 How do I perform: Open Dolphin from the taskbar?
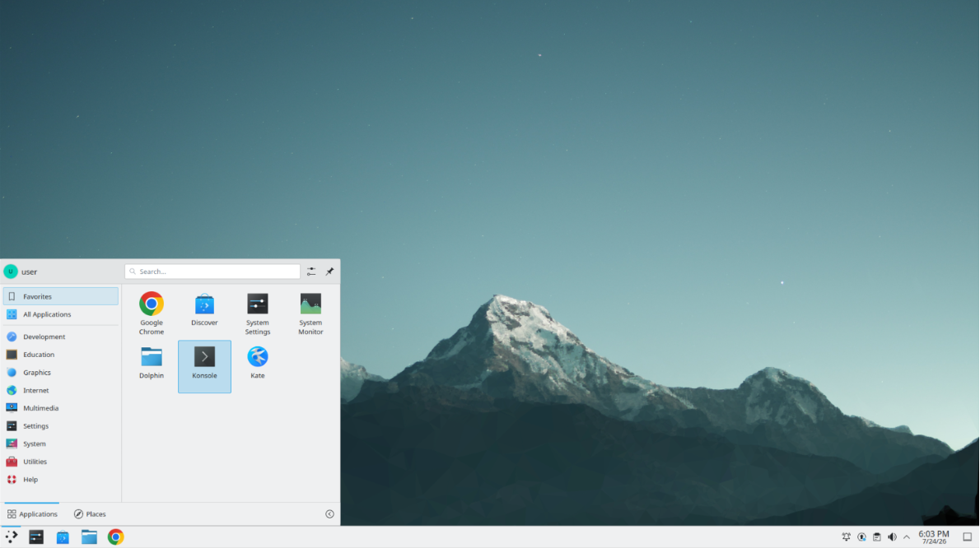point(90,537)
